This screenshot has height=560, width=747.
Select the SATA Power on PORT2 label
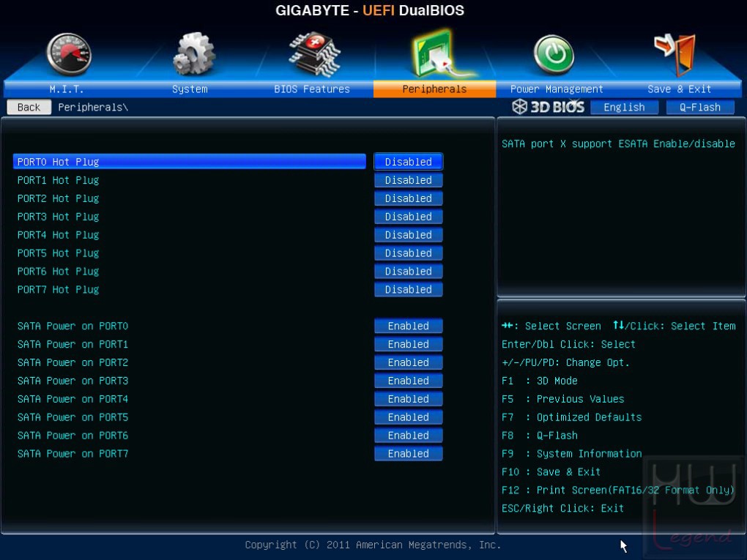tap(73, 362)
